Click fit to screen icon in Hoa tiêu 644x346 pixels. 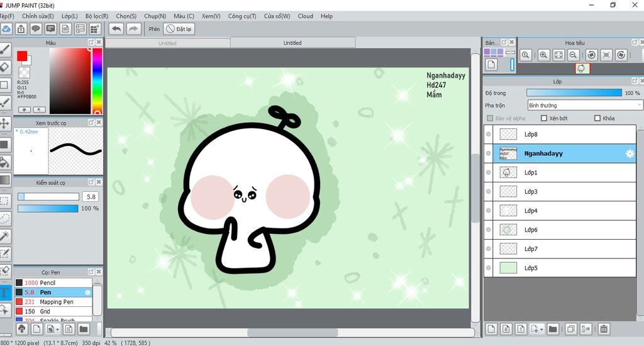(558, 55)
